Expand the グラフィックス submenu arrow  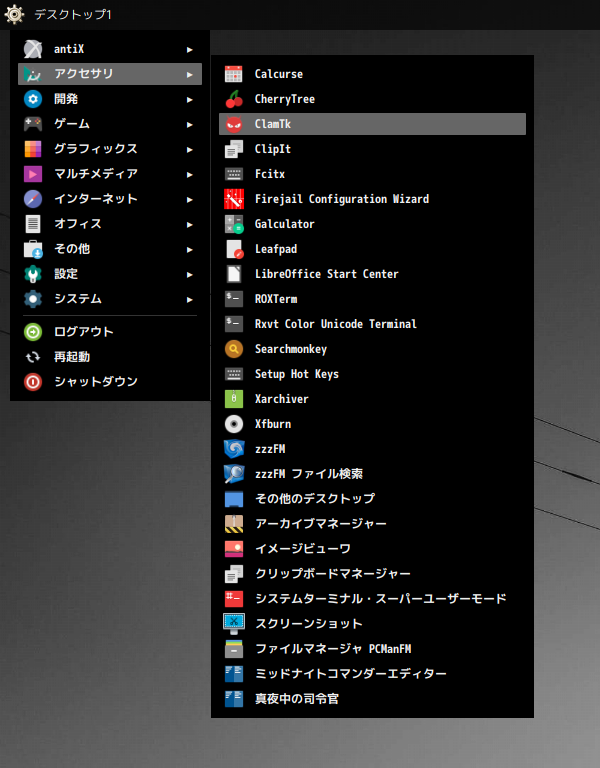click(x=190, y=149)
